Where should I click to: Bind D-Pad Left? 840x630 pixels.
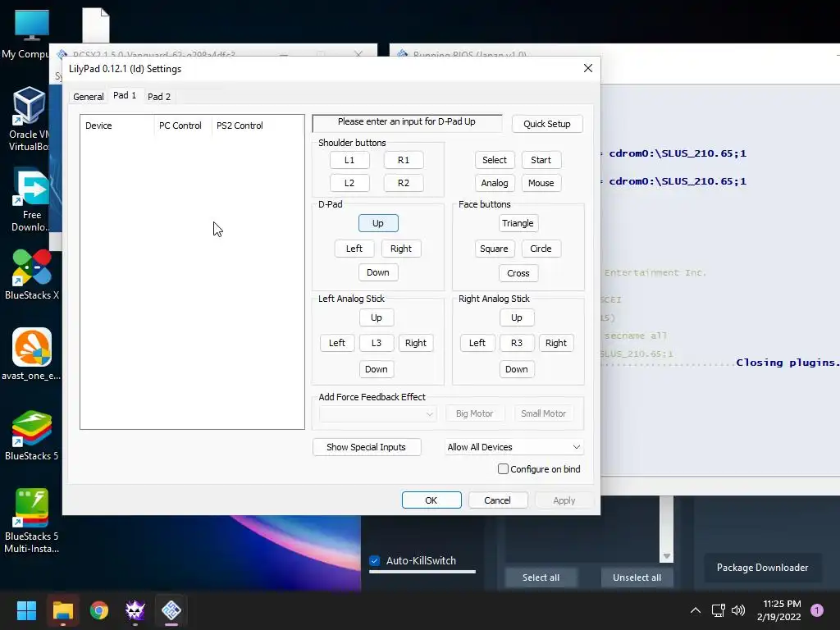354,249
